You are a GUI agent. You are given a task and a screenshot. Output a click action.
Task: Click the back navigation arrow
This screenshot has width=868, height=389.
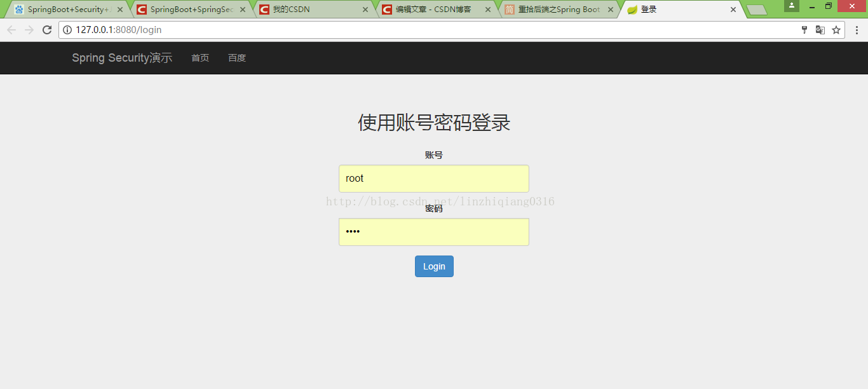[x=11, y=29]
